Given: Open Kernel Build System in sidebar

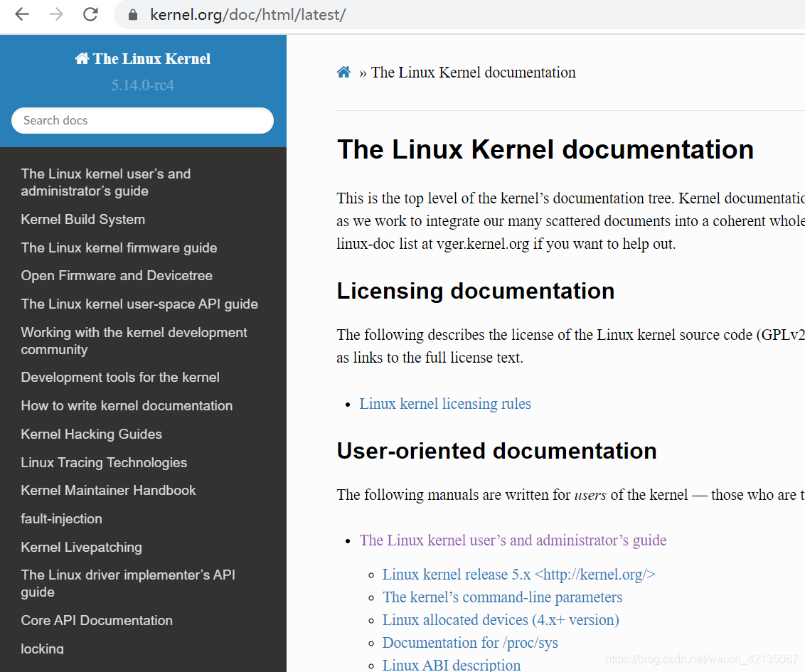Looking at the screenshot, I should tap(83, 219).
